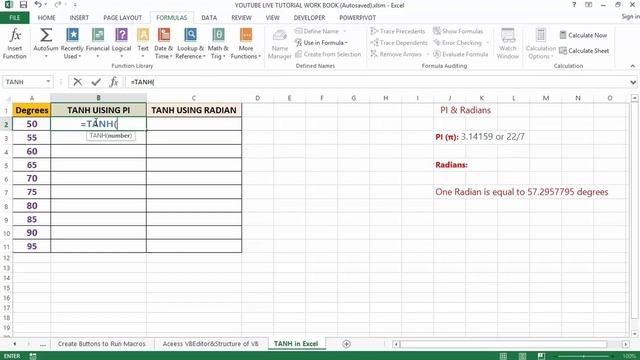Open the Insert Function dialog
The width and height of the screenshot is (640, 360).
15,44
